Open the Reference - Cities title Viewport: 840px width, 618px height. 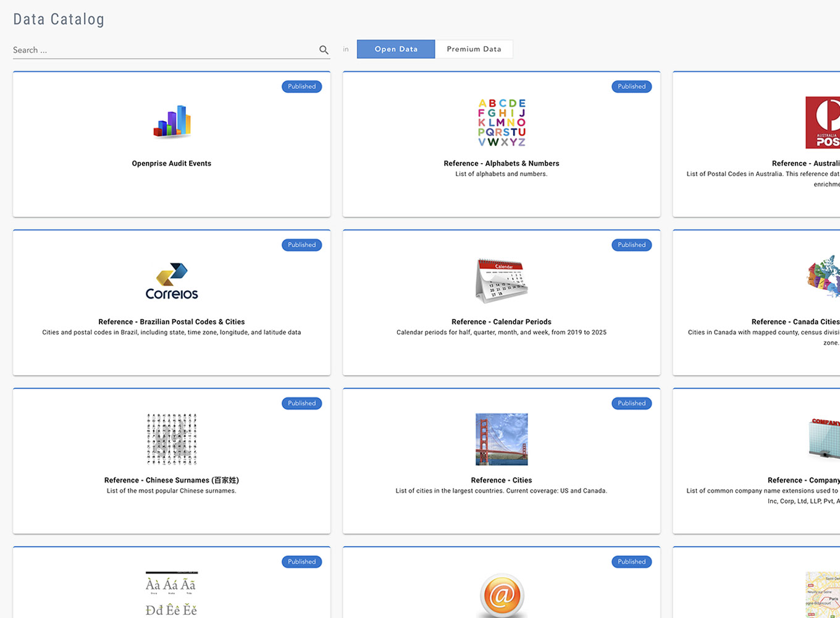pyautogui.click(x=502, y=480)
